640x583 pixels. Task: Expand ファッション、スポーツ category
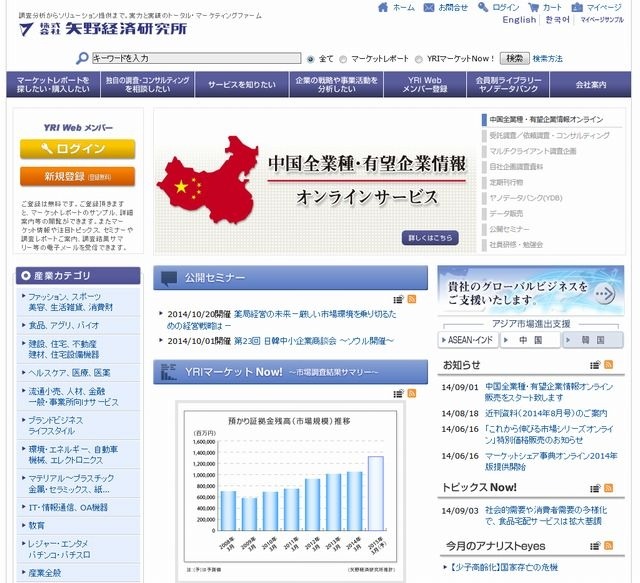pyautogui.click(x=78, y=302)
